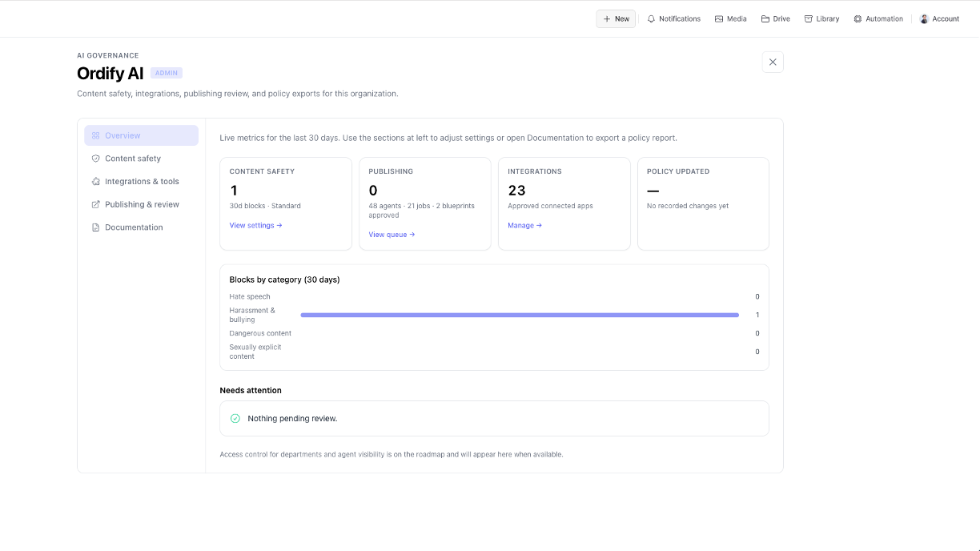Click the Publishing & review external icon
This screenshot has height=551, width=980.
[96, 204]
